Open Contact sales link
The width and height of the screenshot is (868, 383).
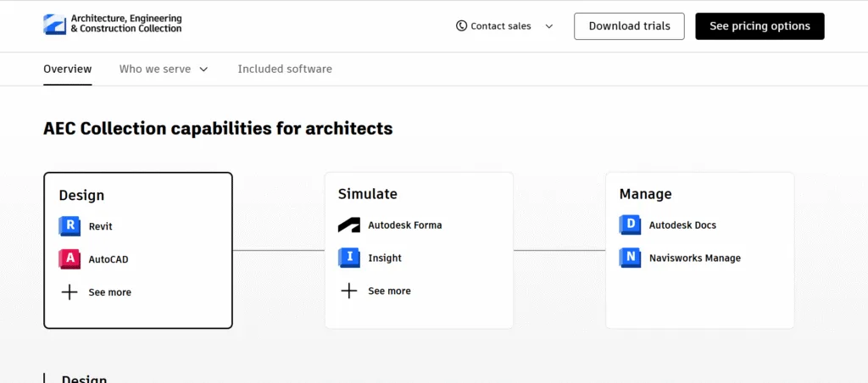click(x=501, y=26)
